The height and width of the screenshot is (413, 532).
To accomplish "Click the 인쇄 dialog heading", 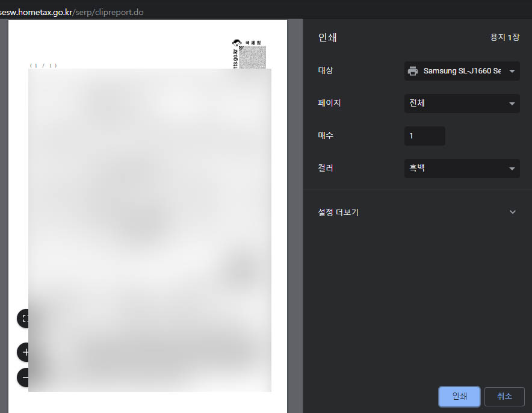I will (x=327, y=37).
